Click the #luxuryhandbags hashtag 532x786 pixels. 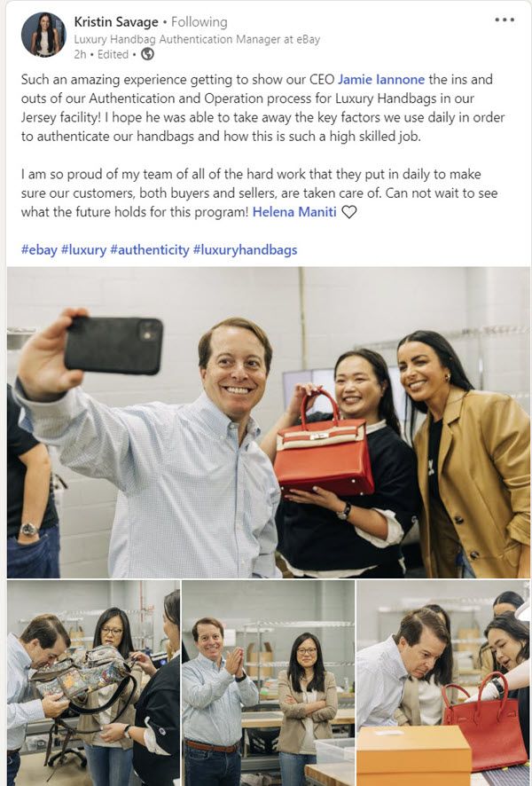tap(245, 249)
